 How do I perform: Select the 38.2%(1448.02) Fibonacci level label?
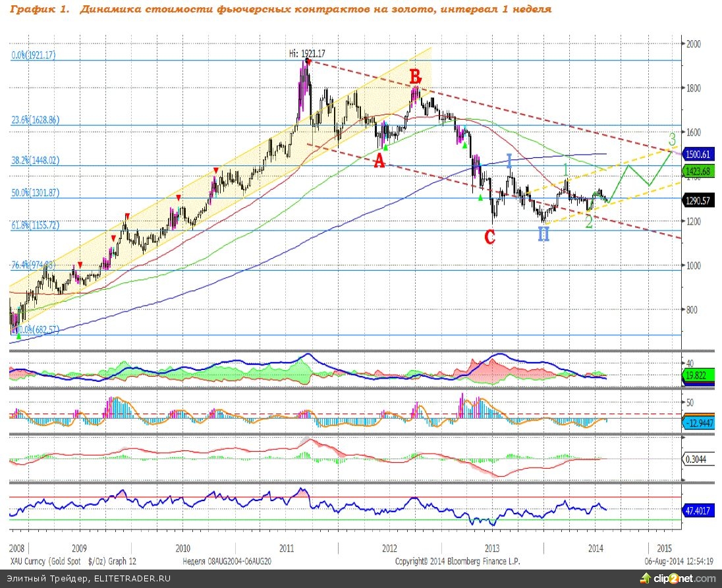pyautogui.click(x=36, y=159)
